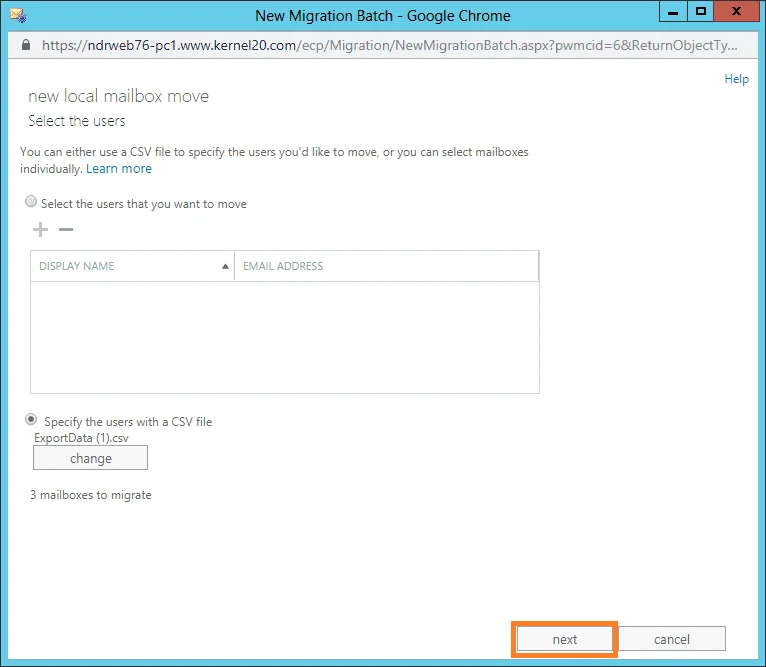This screenshot has height=667, width=766.
Task: Sort by the Display Name column arrow
Action: click(225, 266)
